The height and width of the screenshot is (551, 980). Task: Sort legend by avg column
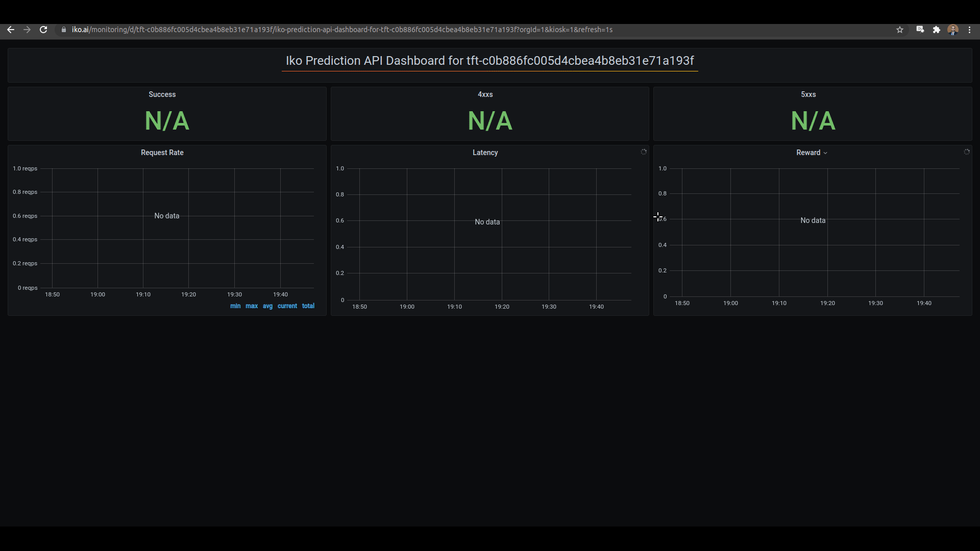pyautogui.click(x=267, y=306)
